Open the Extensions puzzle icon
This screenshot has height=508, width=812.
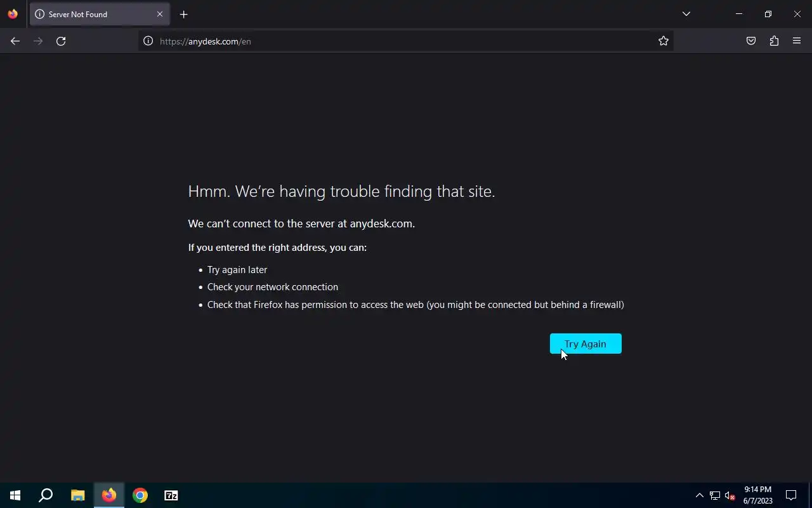[x=774, y=41]
